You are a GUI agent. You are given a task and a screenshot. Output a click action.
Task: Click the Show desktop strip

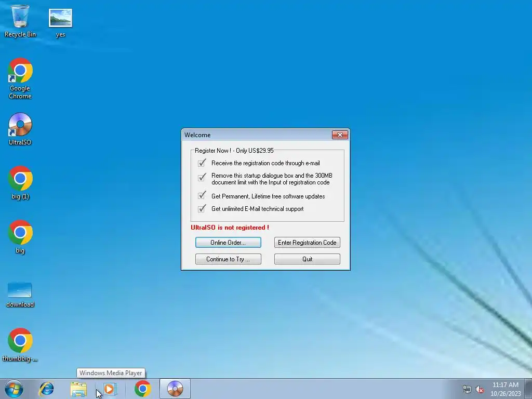(528, 389)
